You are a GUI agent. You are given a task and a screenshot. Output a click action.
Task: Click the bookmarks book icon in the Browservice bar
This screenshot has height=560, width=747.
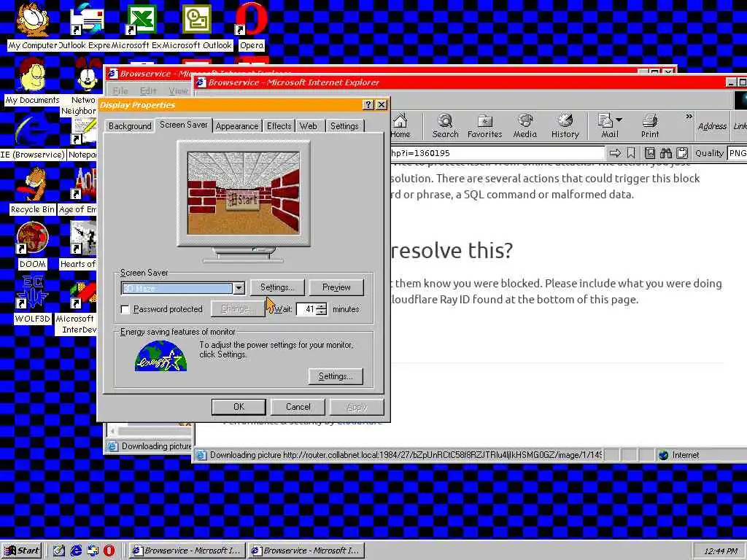pyautogui.click(x=649, y=153)
